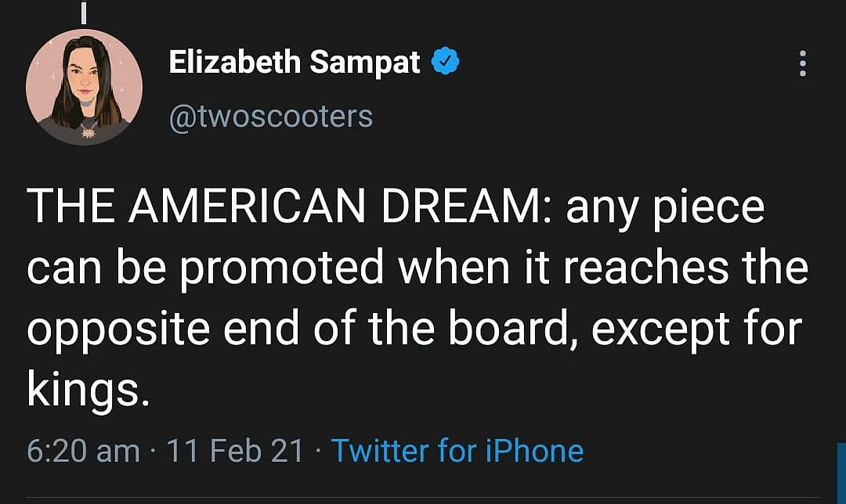Click the thread connector line above avatar
846x504 pixels.
pyautogui.click(x=83, y=12)
